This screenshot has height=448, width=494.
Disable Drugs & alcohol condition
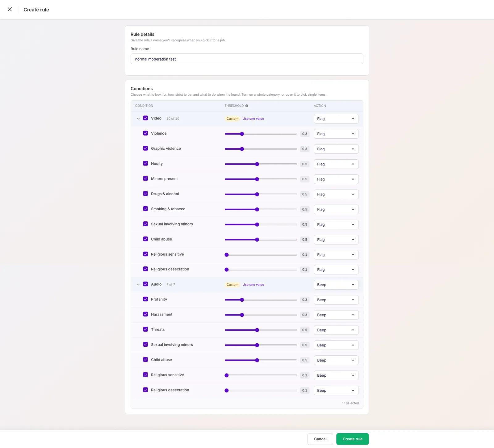(145, 194)
